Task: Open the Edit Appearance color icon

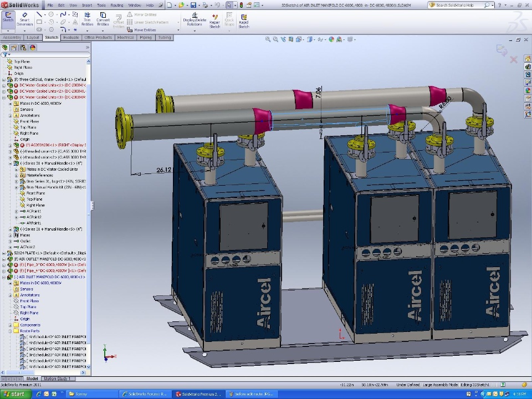Action: coord(331,39)
